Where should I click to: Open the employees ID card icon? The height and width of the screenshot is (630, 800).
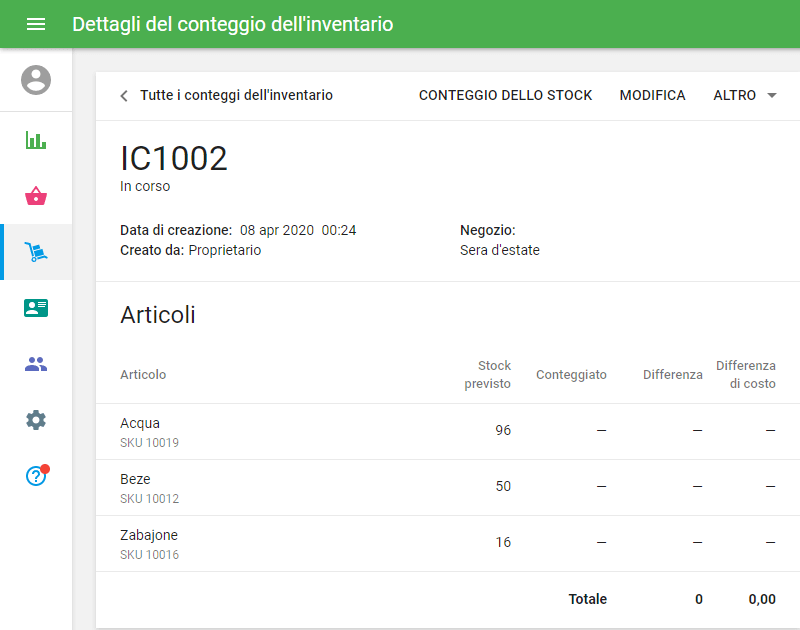[36, 308]
